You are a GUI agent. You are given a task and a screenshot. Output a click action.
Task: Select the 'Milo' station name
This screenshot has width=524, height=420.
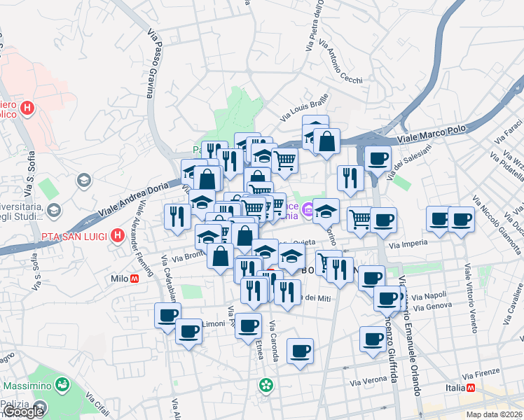pos(120,279)
